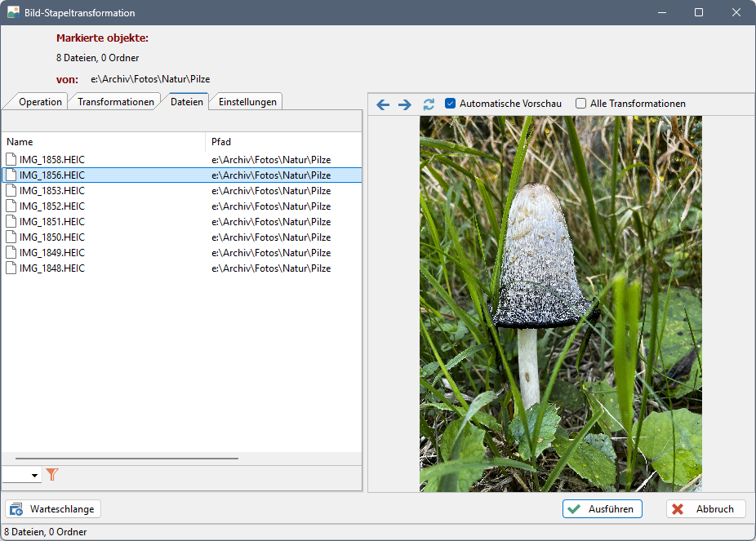Click the app icon in the title bar
756x541 pixels.
coord(13,13)
